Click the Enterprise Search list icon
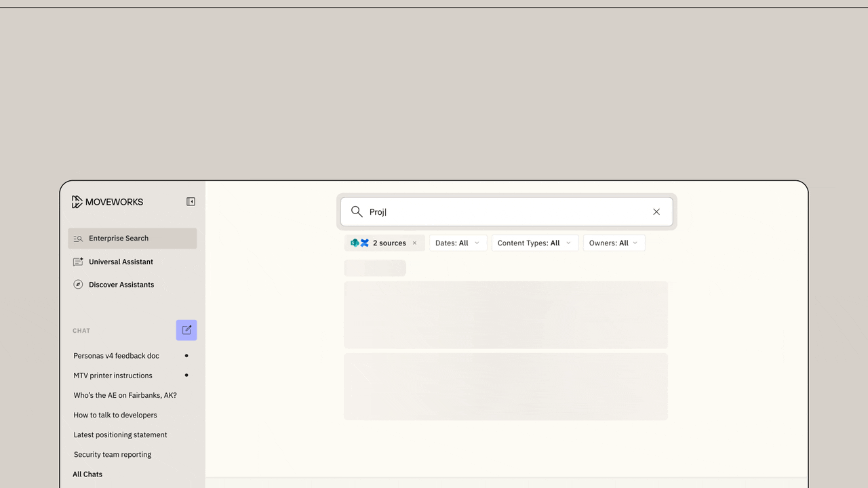Screen dimensions: 868x488 [78, 239]
